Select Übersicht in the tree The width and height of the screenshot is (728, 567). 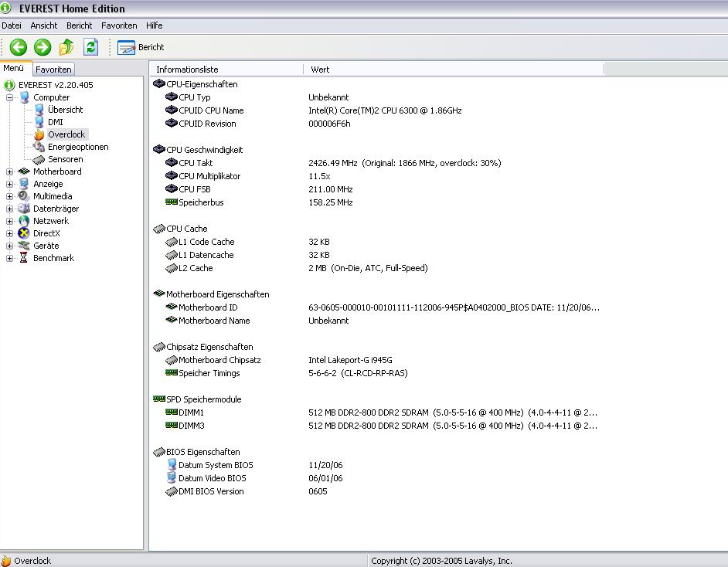pyautogui.click(x=66, y=110)
